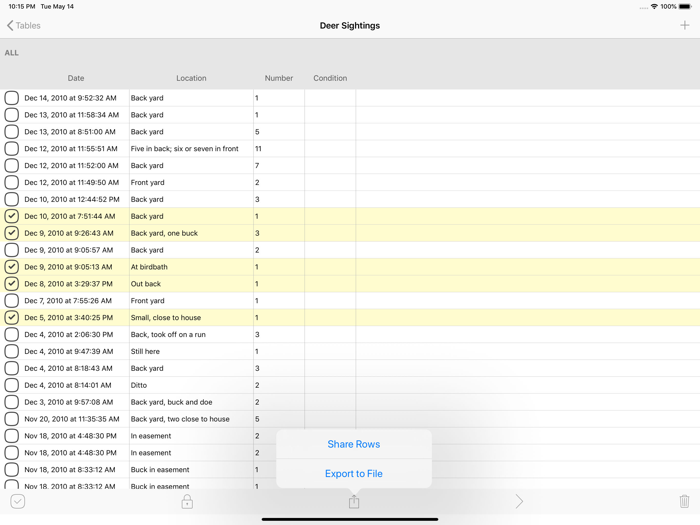Image resolution: width=700 pixels, height=525 pixels.
Task: Check the row Dec 13, 2010 at 8:51:00 AM
Action: click(x=12, y=132)
